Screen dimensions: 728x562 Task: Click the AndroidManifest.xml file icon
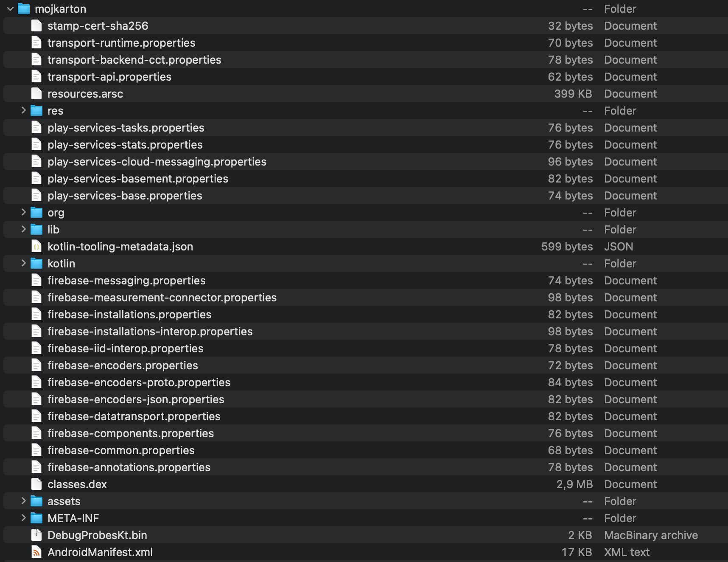[36, 552]
